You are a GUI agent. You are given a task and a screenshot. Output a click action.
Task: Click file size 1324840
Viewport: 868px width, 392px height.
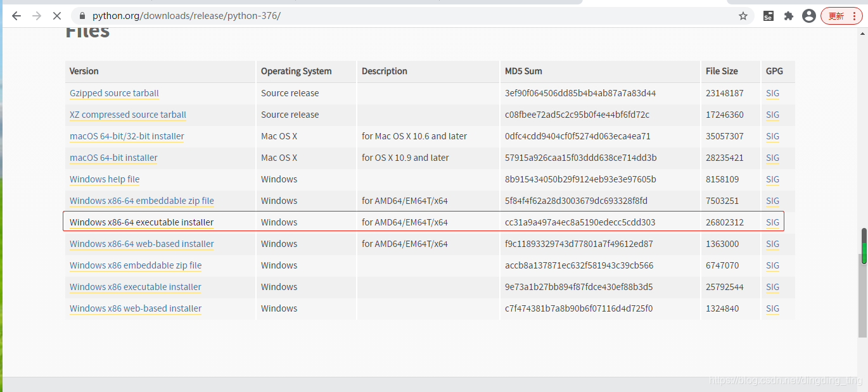pyautogui.click(x=722, y=308)
